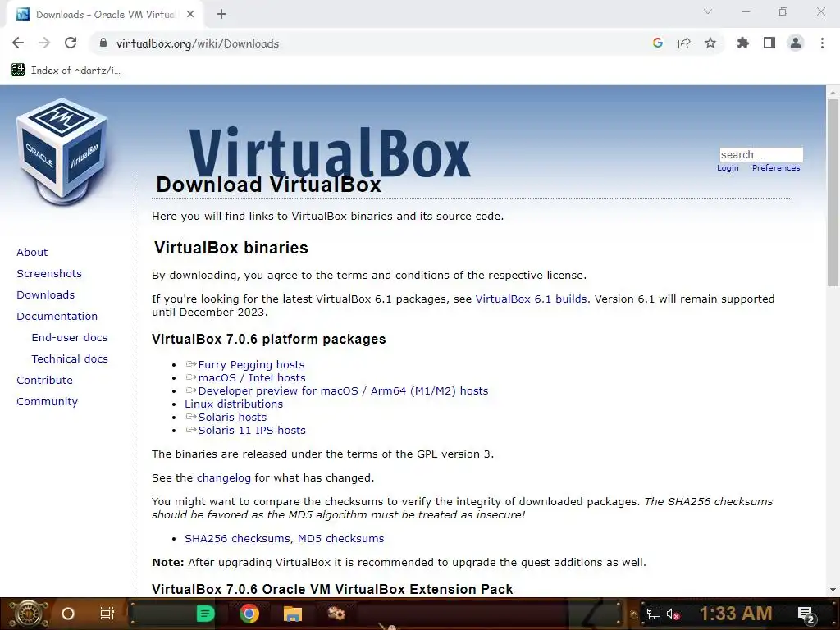View site info via the padlock icon
The height and width of the screenshot is (630, 840).
pos(103,43)
